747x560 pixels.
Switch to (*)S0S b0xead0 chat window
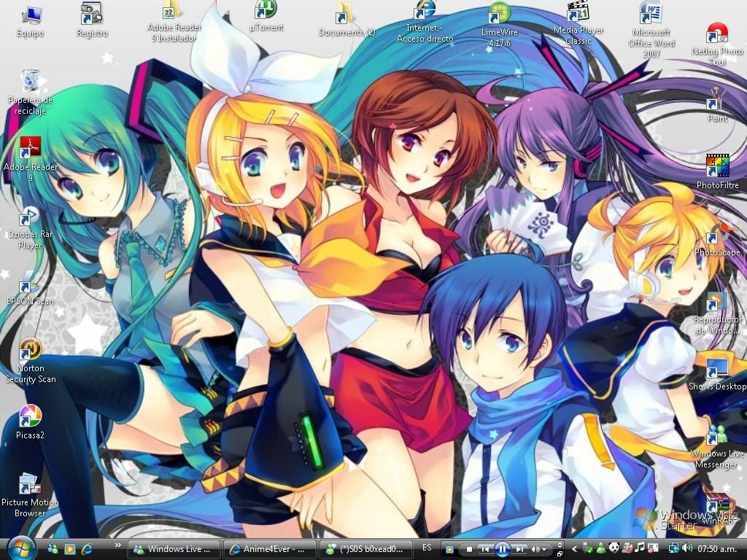pyautogui.click(x=366, y=549)
